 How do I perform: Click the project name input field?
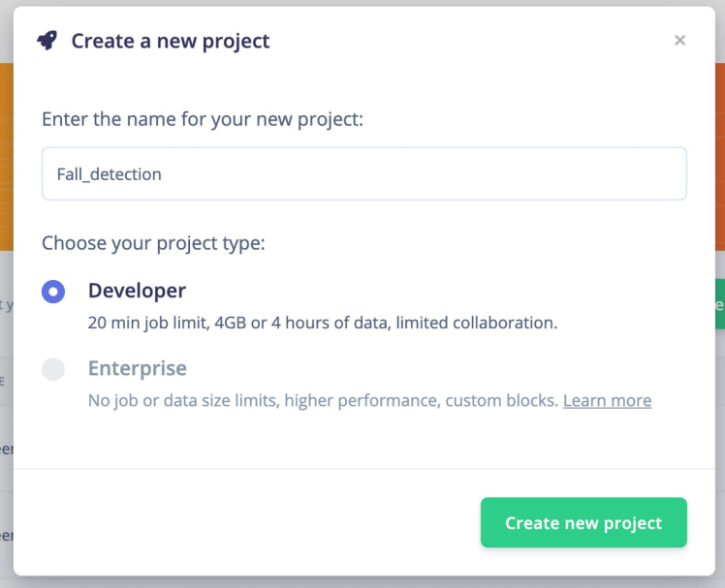363,173
